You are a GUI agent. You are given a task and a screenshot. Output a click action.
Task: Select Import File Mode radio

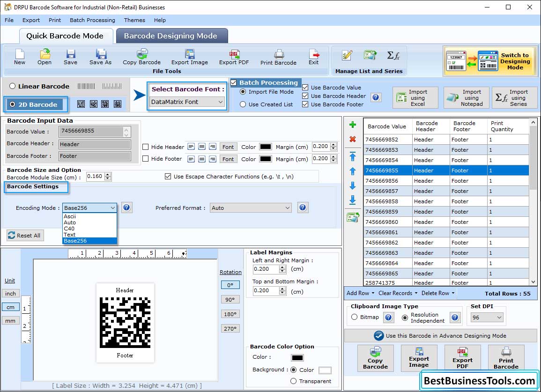pyautogui.click(x=243, y=91)
